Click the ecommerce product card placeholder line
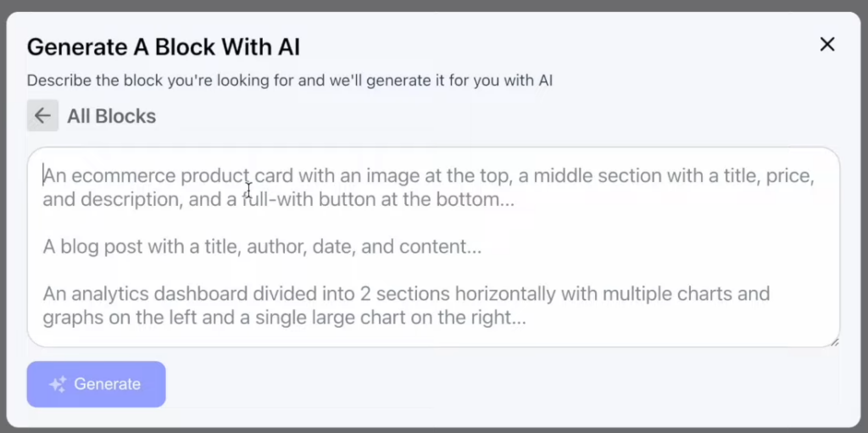Screen dimensions: 868x433 pyautogui.click(x=429, y=176)
